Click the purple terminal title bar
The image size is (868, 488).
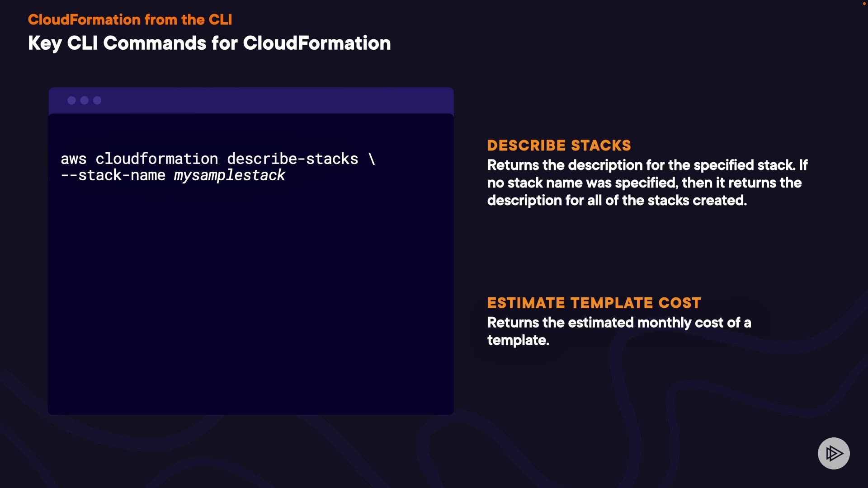[271, 100]
